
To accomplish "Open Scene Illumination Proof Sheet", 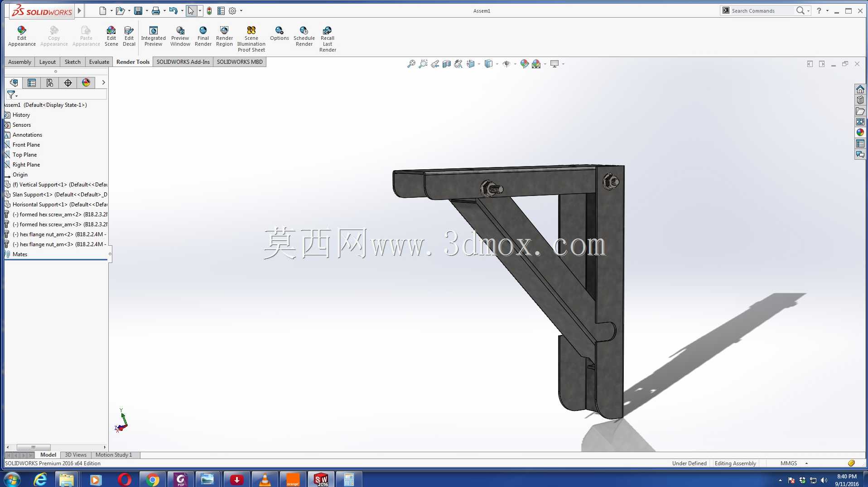I will [x=251, y=38].
